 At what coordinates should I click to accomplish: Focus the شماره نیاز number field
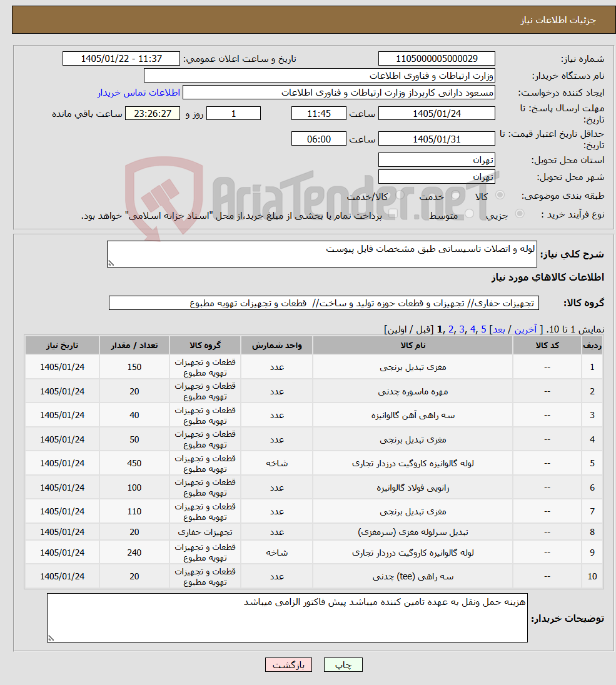click(437, 59)
